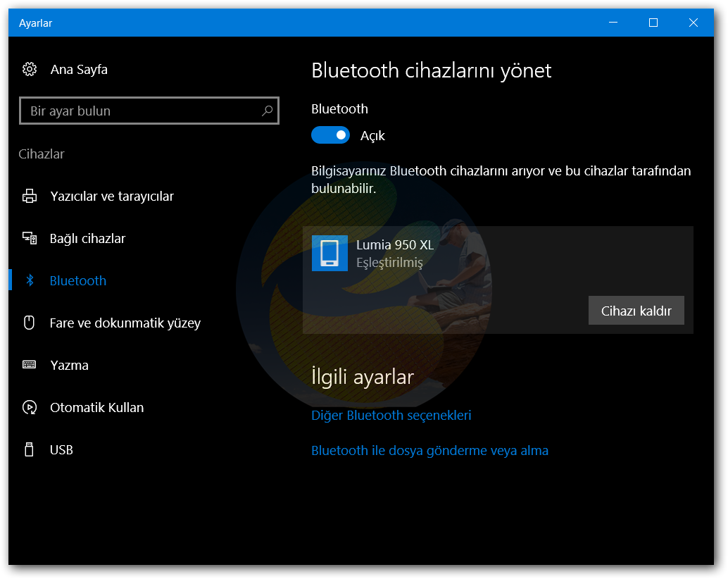Select the Lumia 950 XL device name
728x579 pixels.
click(x=395, y=244)
